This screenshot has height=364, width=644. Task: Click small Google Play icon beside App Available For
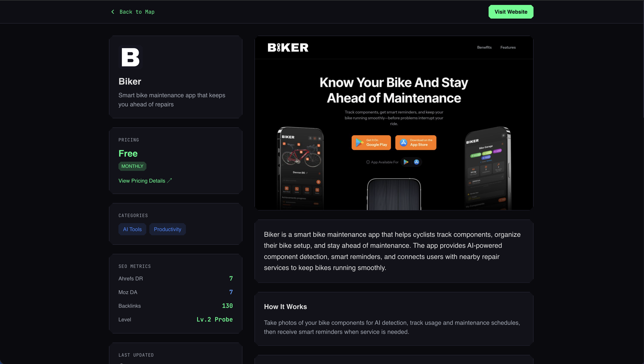click(406, 162)
